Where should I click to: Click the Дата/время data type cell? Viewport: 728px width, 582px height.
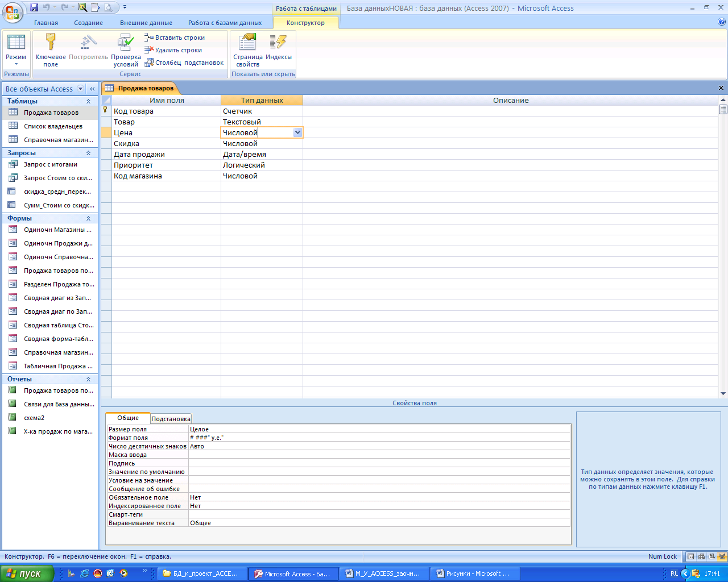click(262, 154)
